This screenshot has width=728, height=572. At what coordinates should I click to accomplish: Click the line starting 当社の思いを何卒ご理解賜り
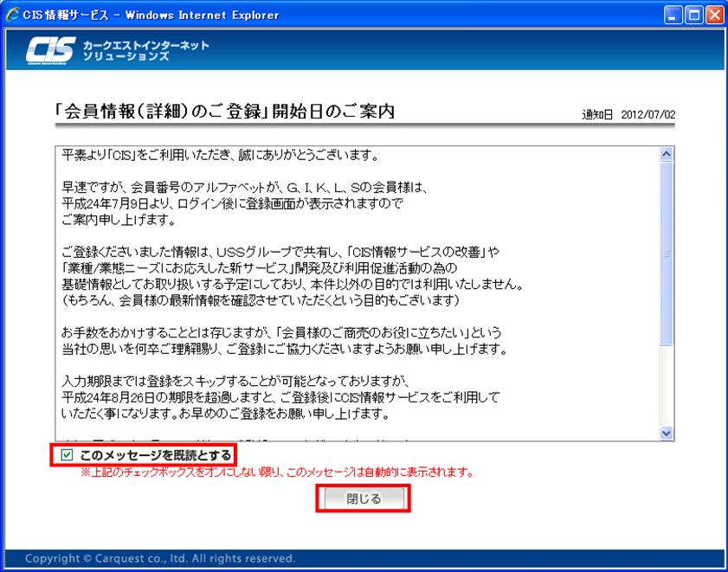tap(284, 349)
